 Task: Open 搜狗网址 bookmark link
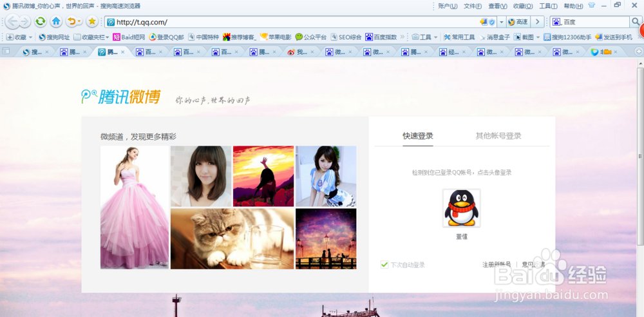coord(54,37)
